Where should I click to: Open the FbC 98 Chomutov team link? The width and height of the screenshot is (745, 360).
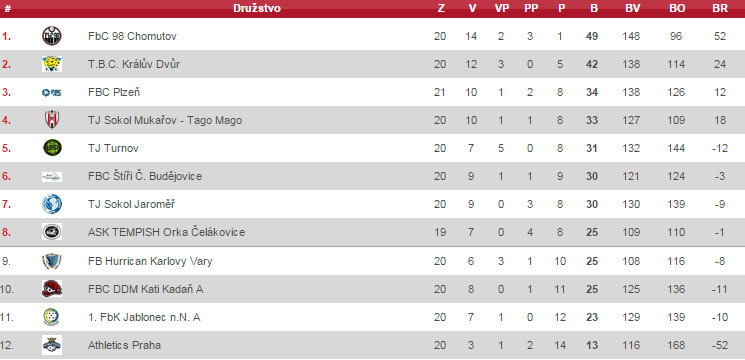(x=132, y=36)
